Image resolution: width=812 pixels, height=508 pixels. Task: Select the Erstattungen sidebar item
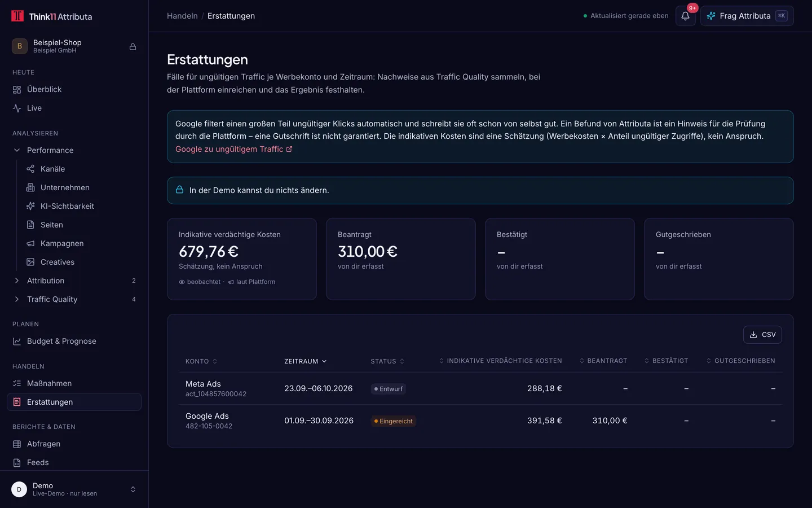(74, 402)
